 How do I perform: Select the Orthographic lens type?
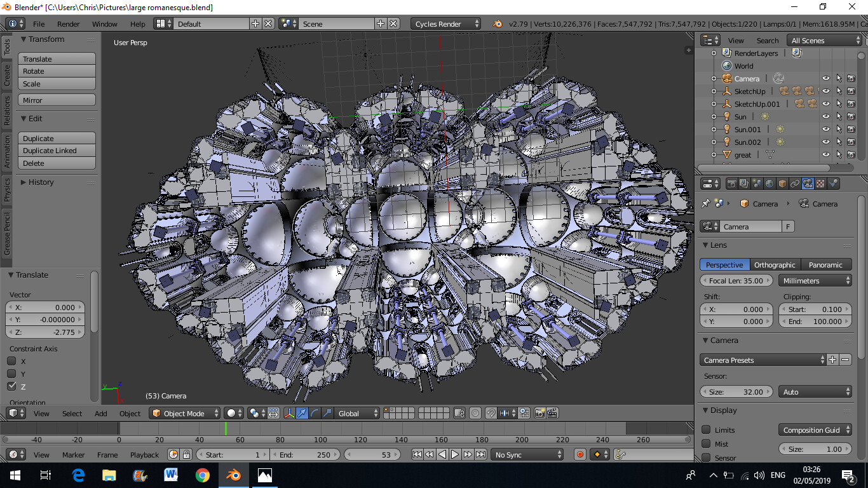(775, 264)
